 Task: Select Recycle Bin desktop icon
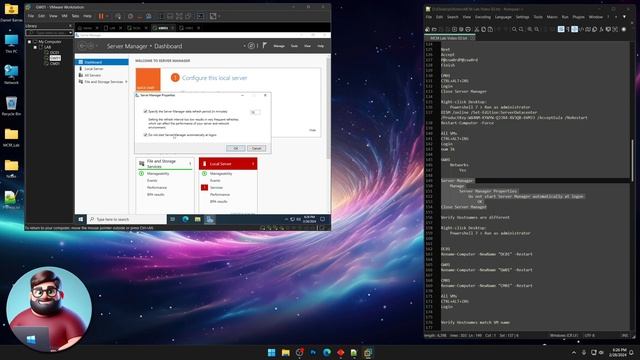point(11,106)
